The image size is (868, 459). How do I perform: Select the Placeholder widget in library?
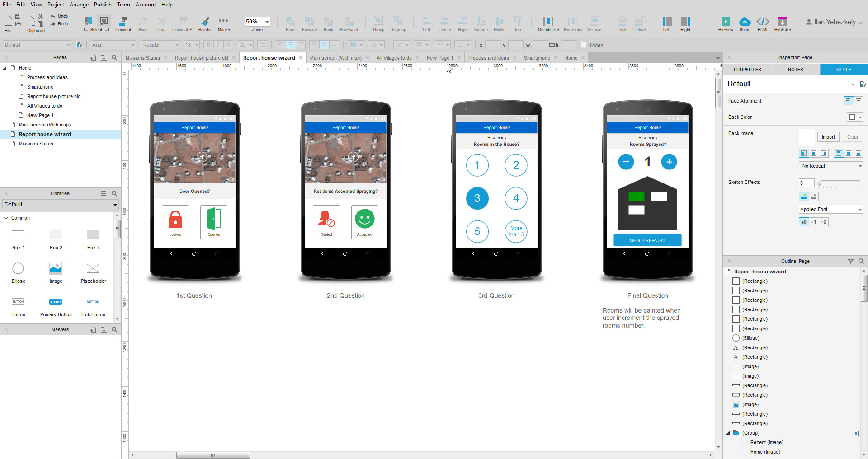click(93, 273)
